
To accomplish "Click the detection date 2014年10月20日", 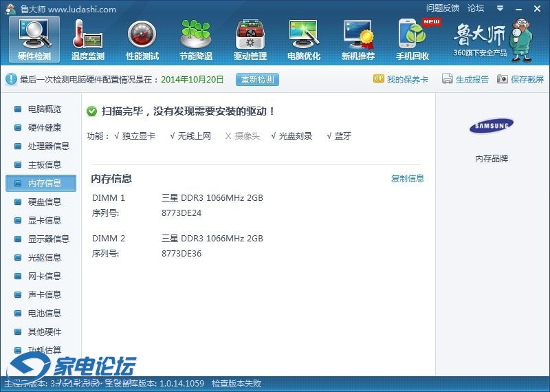I will tap(192, 79).
